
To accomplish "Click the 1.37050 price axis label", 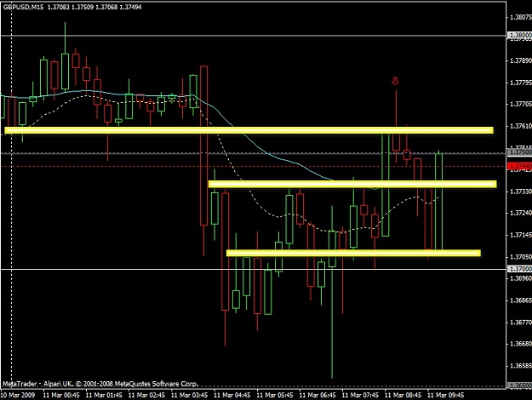I will coord(521,257).
